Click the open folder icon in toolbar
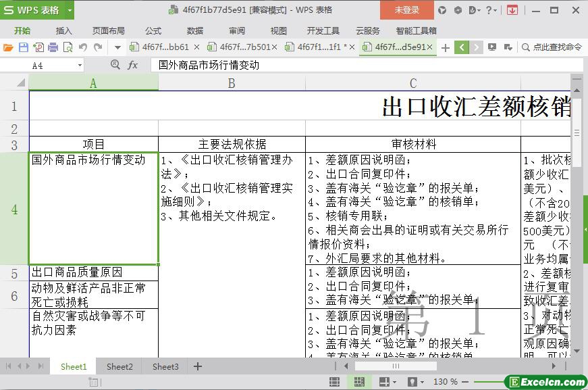The width and height of the screenshot is (588, 390). pos(8,47)
